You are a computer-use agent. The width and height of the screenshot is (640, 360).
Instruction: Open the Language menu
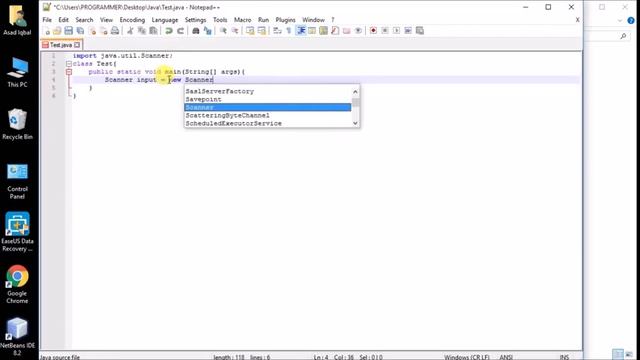164,20
